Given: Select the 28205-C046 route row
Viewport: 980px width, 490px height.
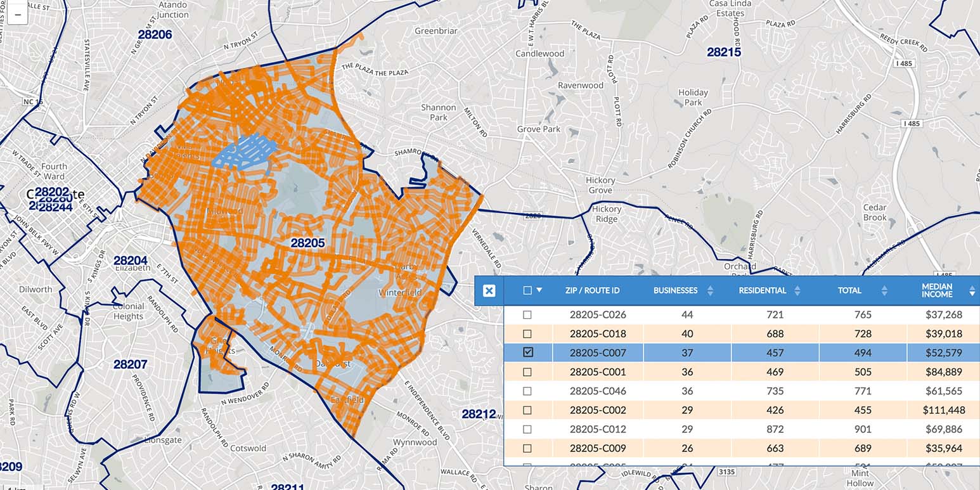Looking at the screenshot, I should coord(597,391).
